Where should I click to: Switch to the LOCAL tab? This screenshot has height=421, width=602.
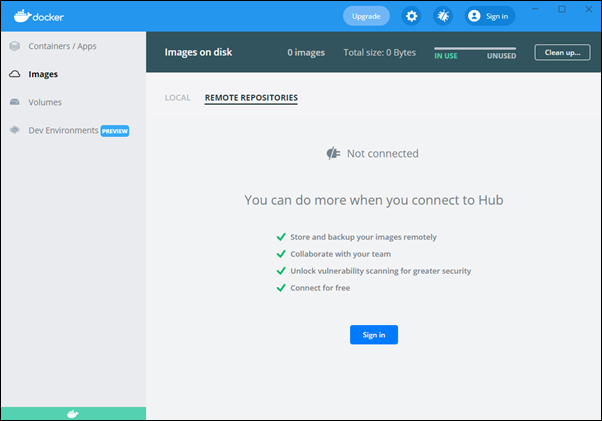(177, 98)
